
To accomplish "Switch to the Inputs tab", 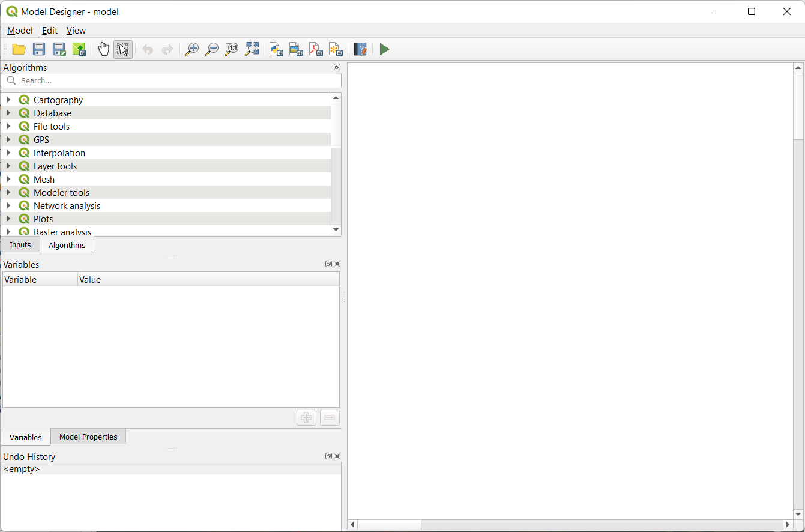I will pyautogui.click(x=20, y=245).
